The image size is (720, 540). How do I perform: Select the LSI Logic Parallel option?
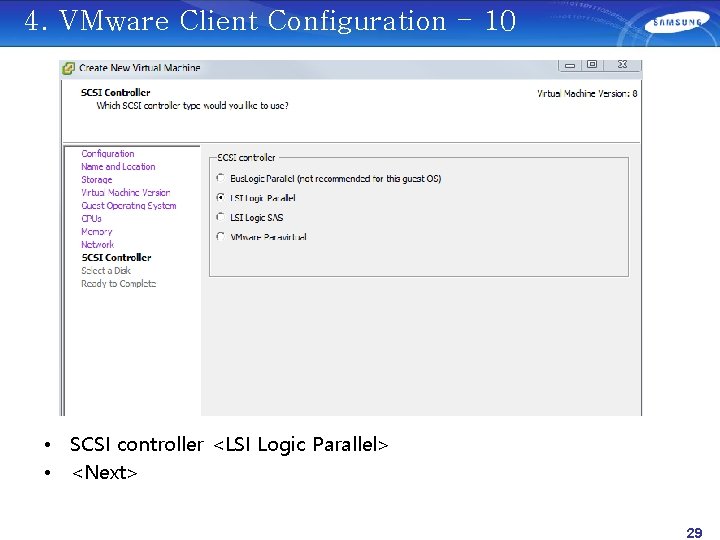tap(221, 198)
